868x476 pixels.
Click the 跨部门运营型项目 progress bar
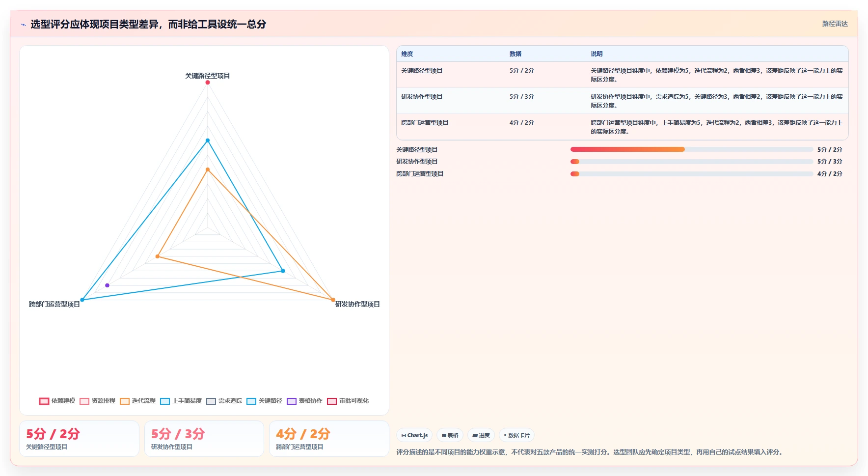692,174
